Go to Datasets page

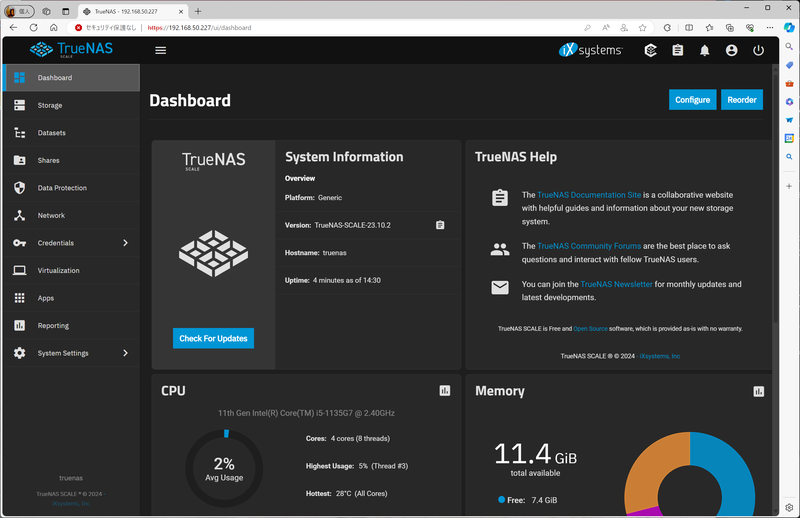click(71, 133)
